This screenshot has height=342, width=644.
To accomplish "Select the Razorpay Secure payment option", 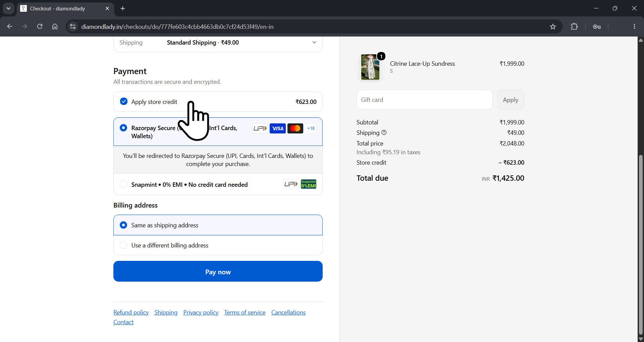I will (123, 128).
